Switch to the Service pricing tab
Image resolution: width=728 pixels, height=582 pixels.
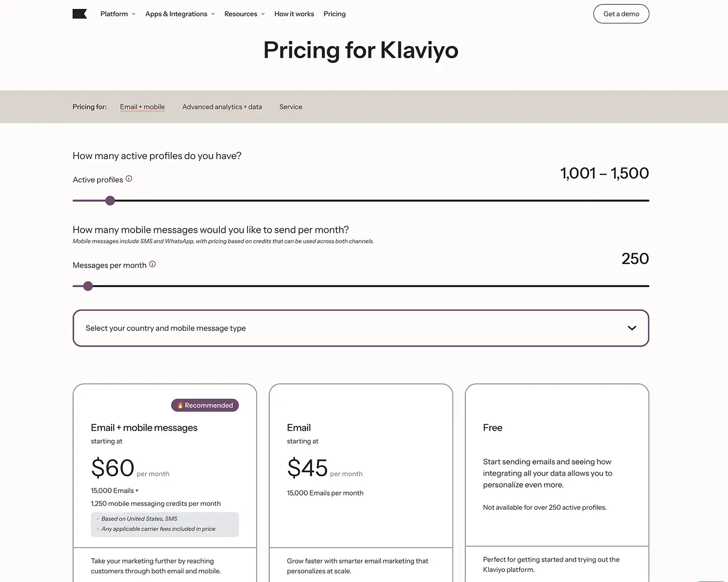tap(291, 107)
